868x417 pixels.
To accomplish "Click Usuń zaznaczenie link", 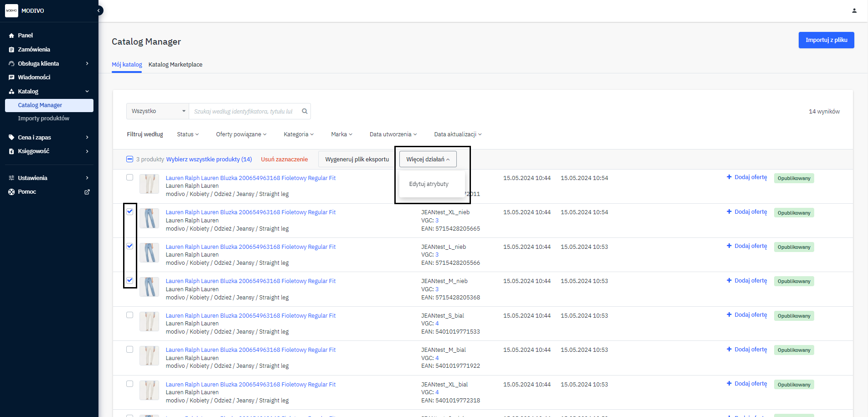I will [284, 160].
